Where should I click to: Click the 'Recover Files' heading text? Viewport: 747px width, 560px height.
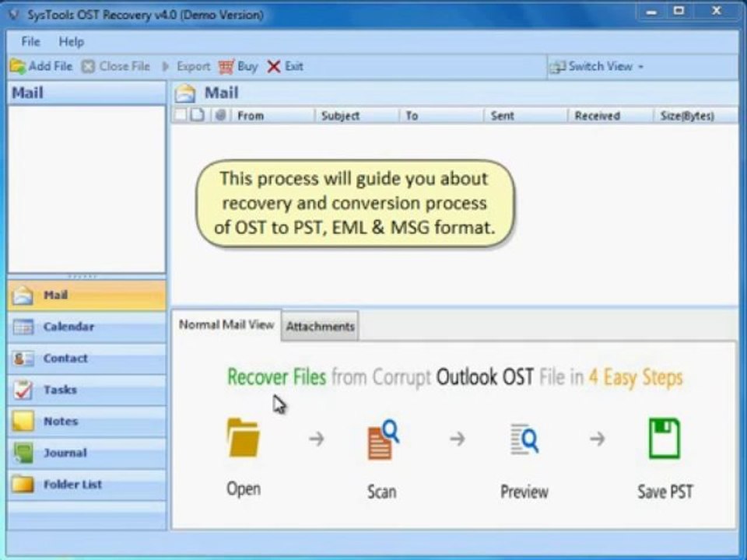(277, 377)
